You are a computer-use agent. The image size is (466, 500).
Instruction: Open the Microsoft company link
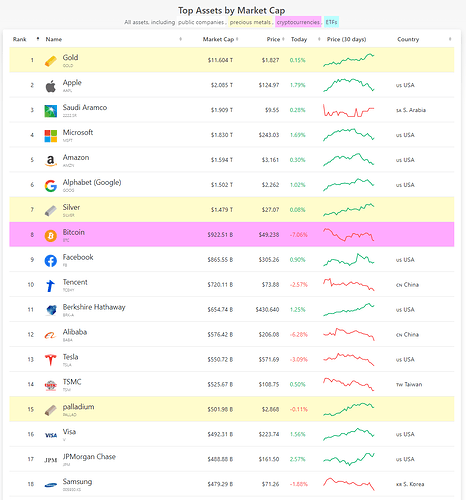[x=78, y=133]
